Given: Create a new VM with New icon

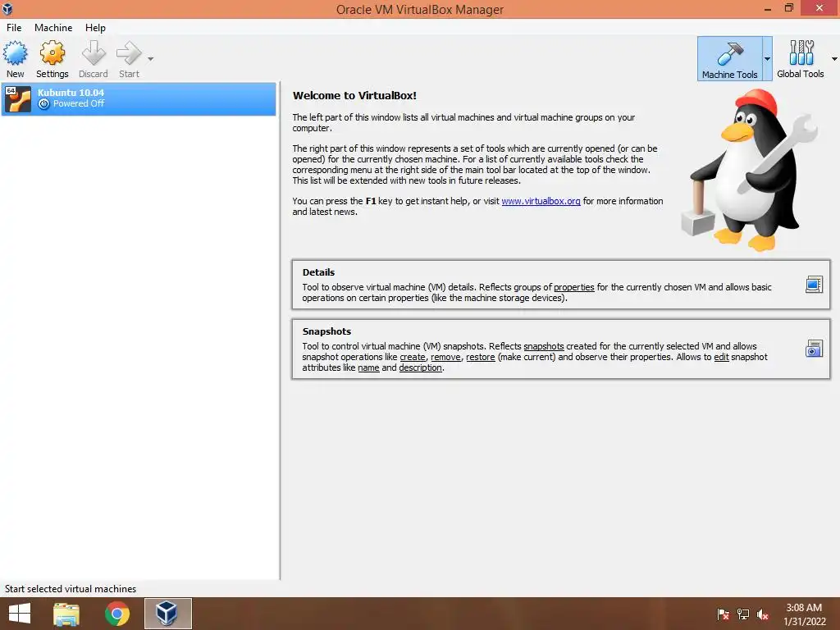Looking at the screenshot, I should pyautogui.click(x=15, y=59).
